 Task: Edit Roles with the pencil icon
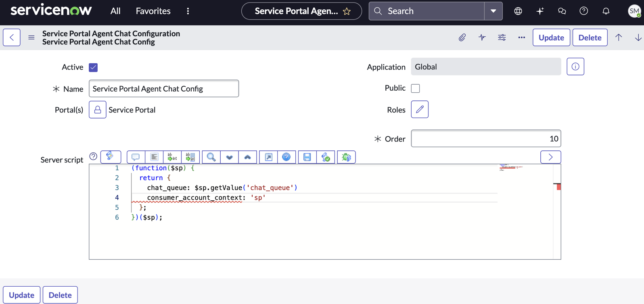click(x=420, y=109)
